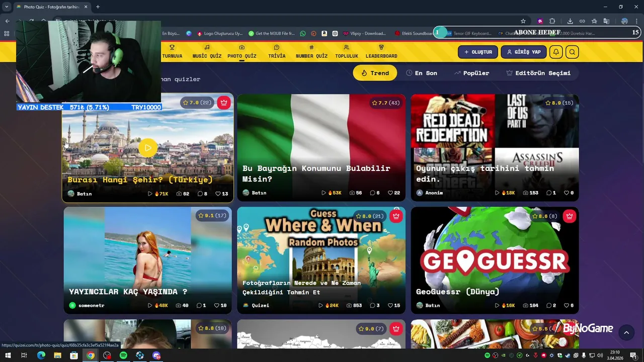Select the Trend filter tab
644x362 pixels.
tap(375, 73)
